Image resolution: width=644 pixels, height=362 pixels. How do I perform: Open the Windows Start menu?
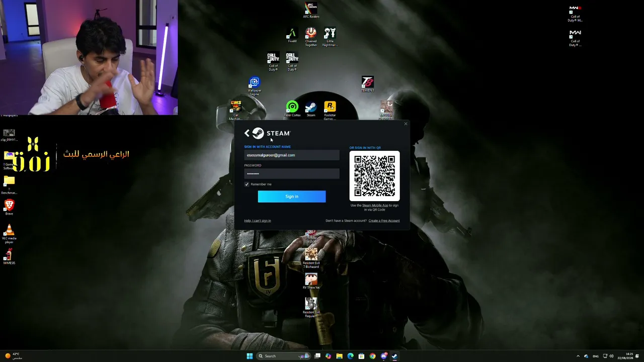(x=250, y=356)
